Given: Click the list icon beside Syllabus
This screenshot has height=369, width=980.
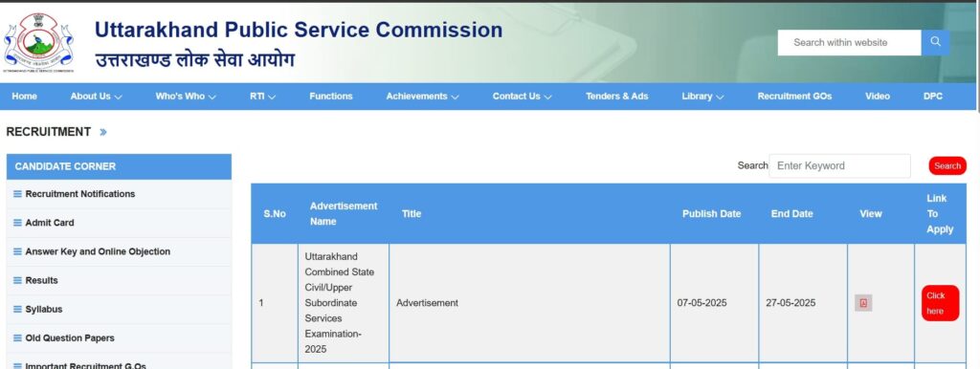Looking at the screenshot, I should pos(17,309).
